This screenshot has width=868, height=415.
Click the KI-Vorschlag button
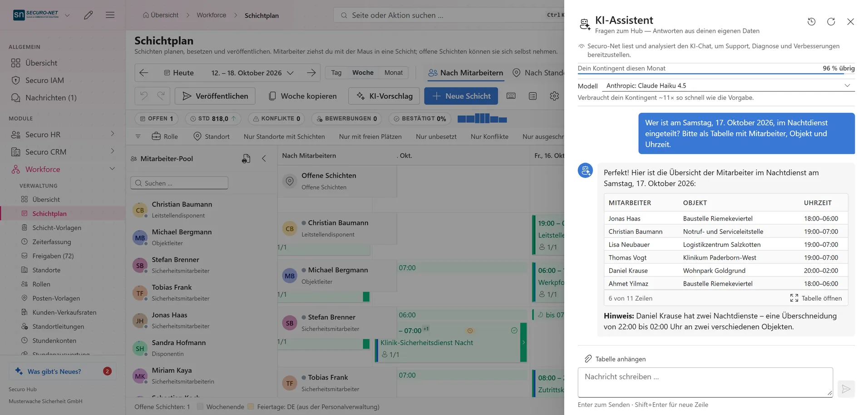pos(385,96)
